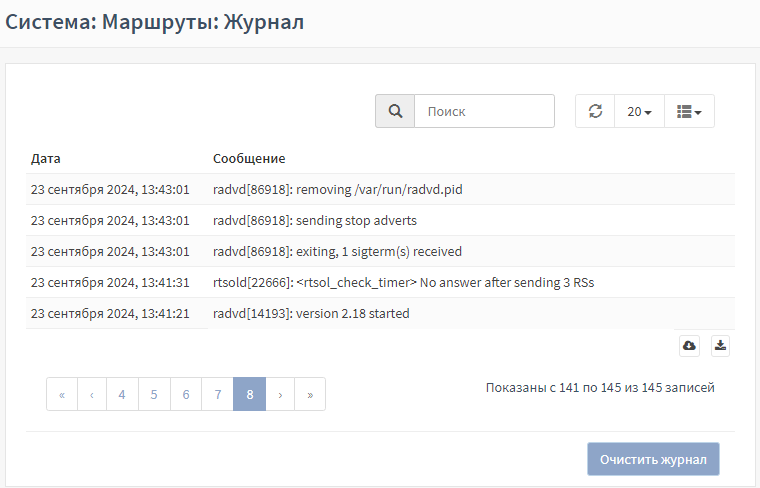
Task: Open the columns list dropdown
Action: click(x=689, y=111)
